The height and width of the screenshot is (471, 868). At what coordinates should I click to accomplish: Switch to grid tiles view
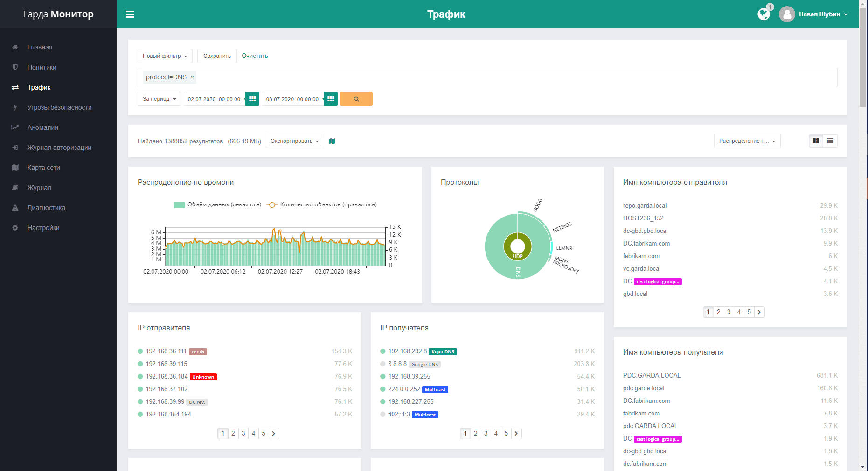click(816, 141)
